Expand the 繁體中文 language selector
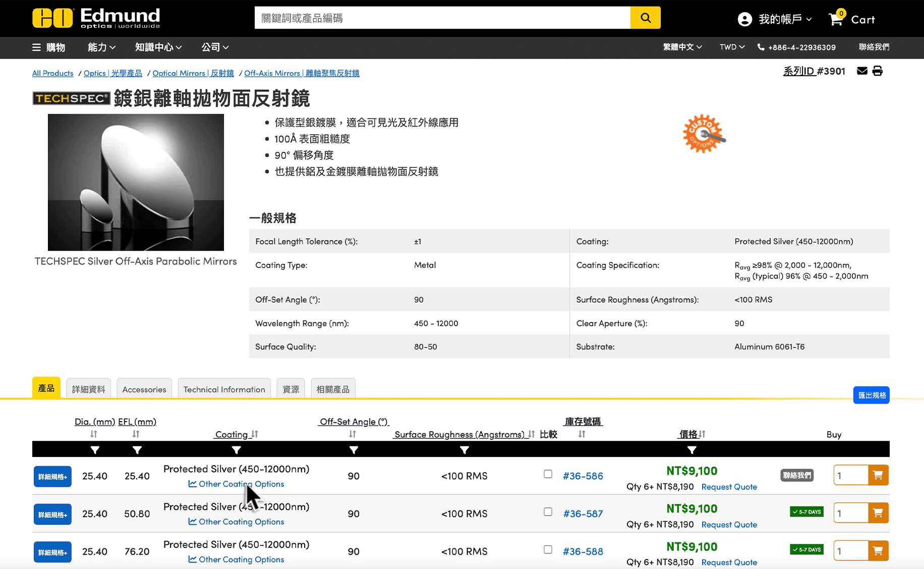 pos(682,47)
